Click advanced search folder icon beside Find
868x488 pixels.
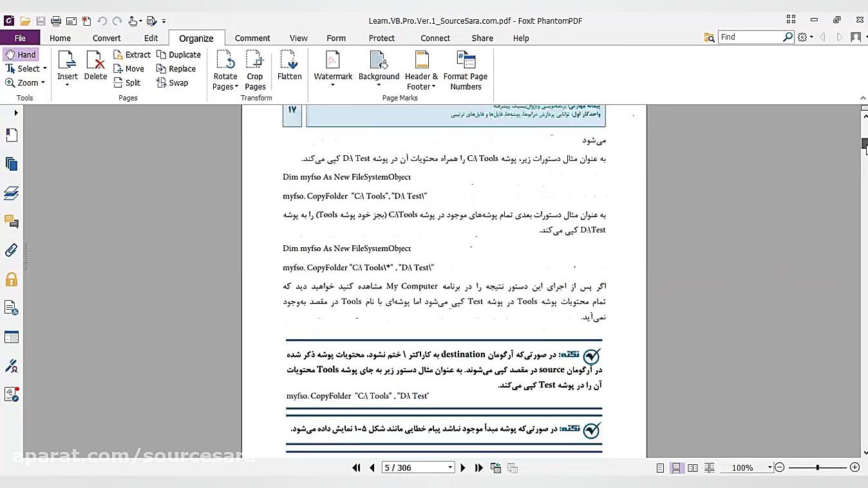coord(710,37)
